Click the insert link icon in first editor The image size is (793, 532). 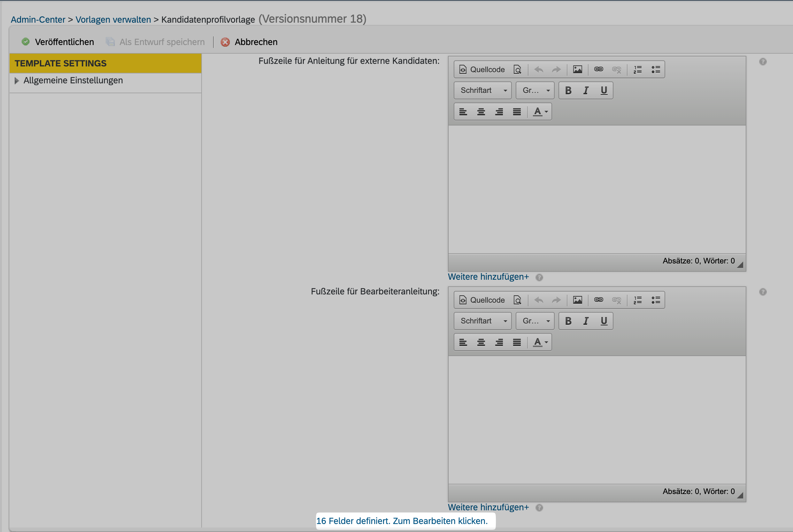(598, 70)
